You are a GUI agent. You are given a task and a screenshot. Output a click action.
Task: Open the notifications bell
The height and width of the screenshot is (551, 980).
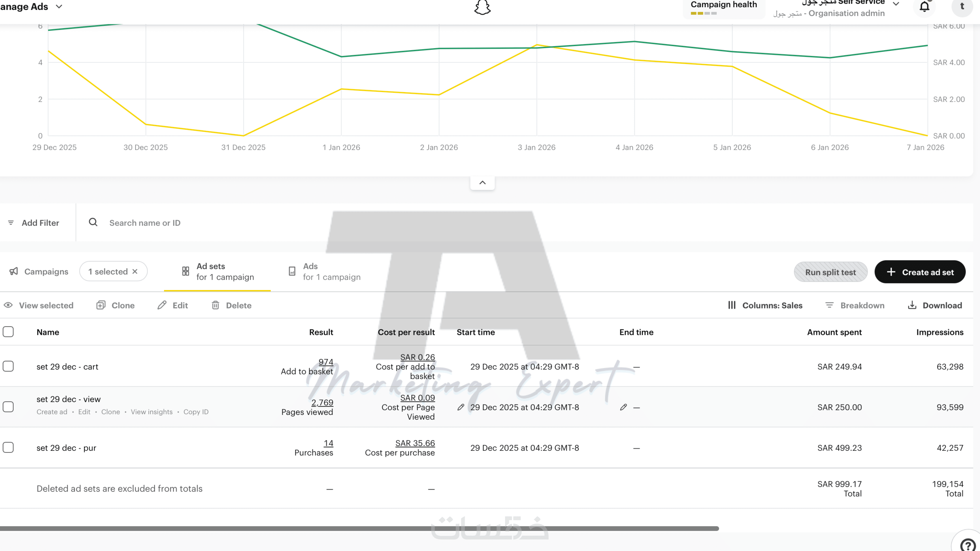coord(925,7)
